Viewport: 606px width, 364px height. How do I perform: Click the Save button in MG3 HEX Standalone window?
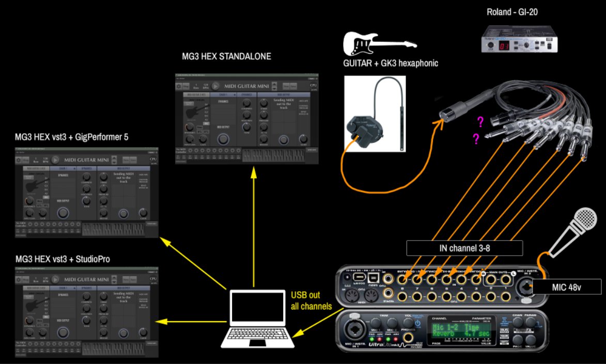(x=293, y=87)
